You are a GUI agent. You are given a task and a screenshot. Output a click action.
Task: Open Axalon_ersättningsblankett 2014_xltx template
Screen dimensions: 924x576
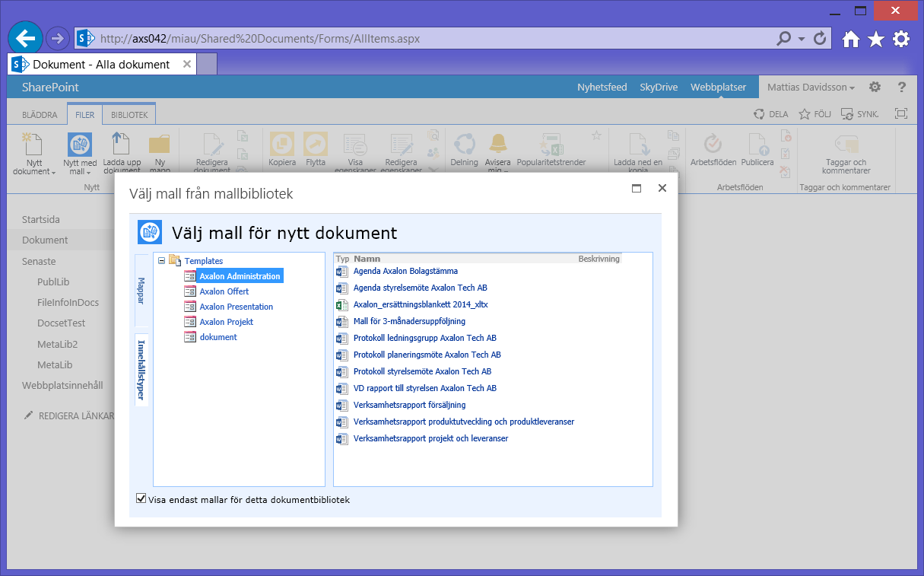tap(421, 304)
